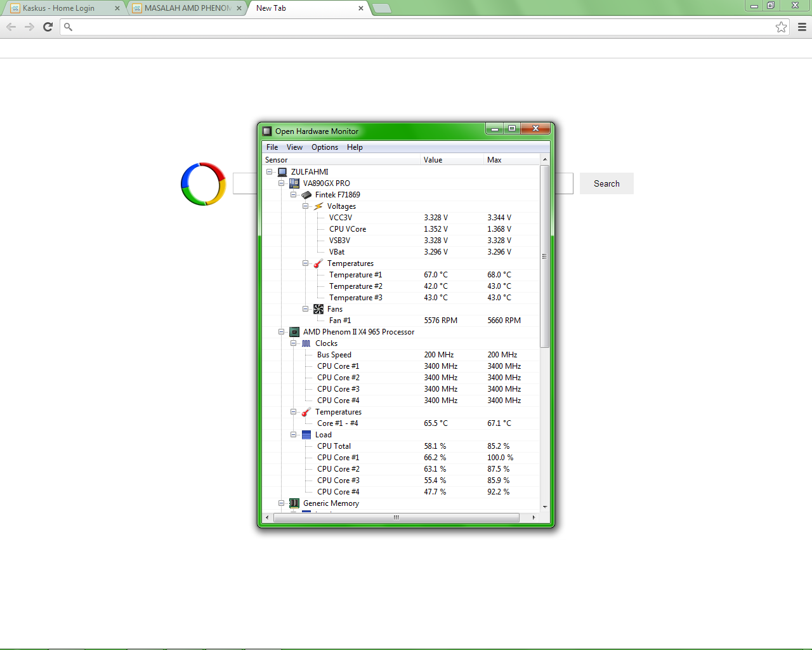Switch to the MASALAH AMD PHENOM tab
Image resolution: width=812 pixels, height=650 pixels.
click(x=187, y=8)
